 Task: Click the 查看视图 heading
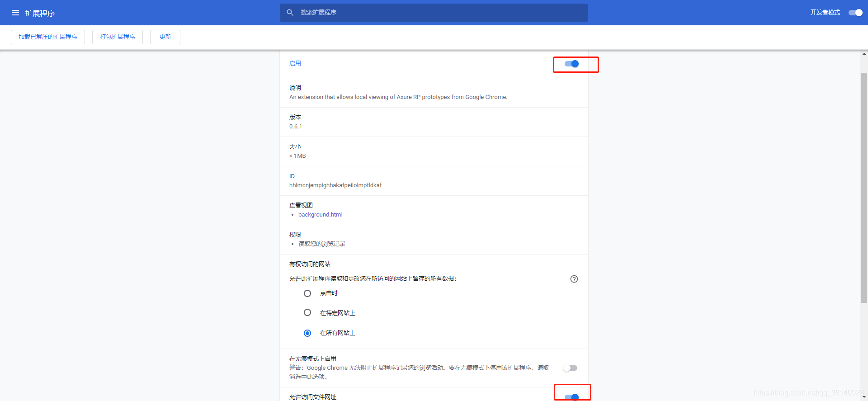(x=301, y=205)
